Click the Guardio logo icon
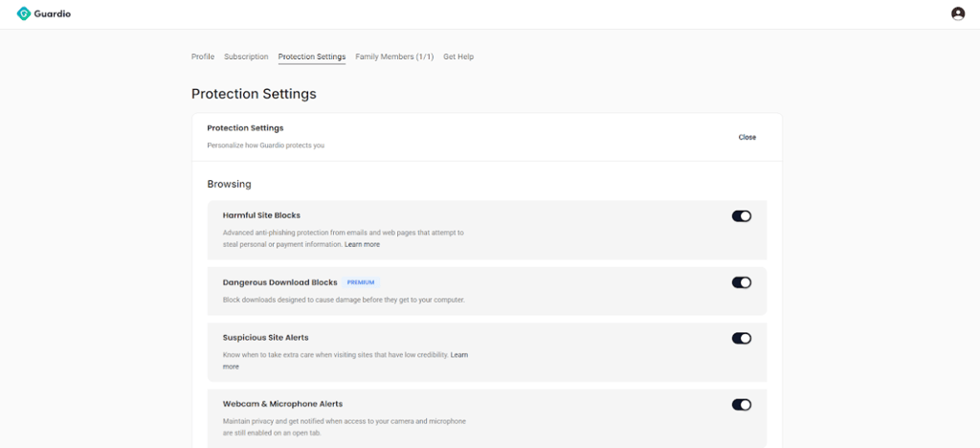This screenshot has height=448, width=980. [24, 13]
